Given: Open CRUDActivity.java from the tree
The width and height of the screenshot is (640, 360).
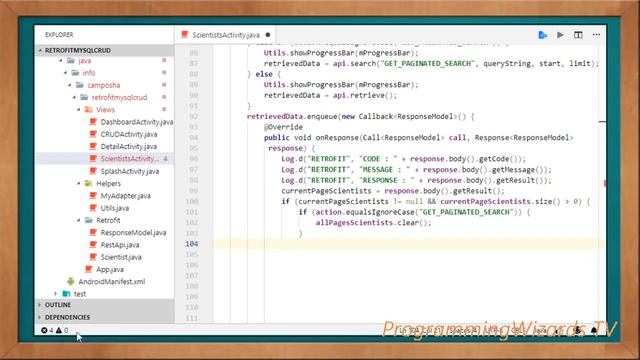Looking at the screenshot, I should pyautogui.click(x=129, y=134).
